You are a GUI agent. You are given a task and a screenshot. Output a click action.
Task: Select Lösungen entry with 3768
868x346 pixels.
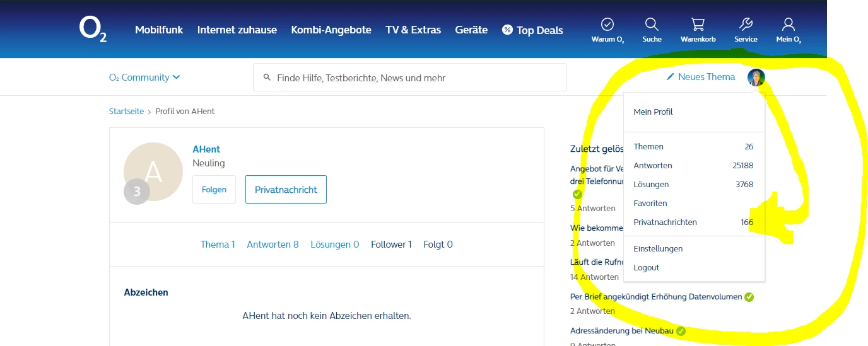coord(694,184)
